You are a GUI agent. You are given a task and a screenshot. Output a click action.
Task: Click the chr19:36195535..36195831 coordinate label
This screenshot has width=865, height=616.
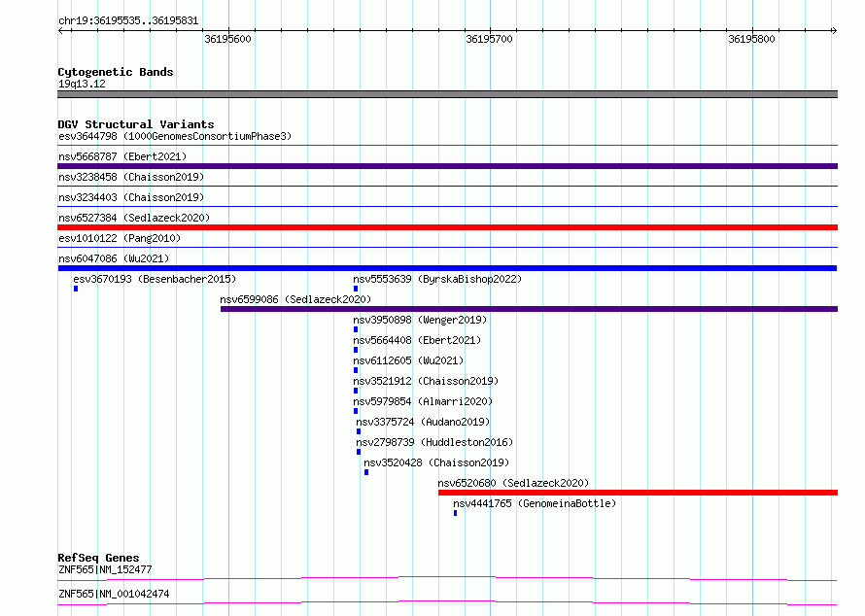click(x=128, y=20)
